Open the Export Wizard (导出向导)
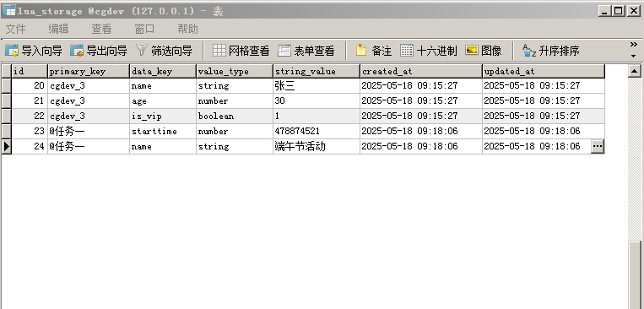The width and height of the screenshot is (644, 309). point(99,51)
